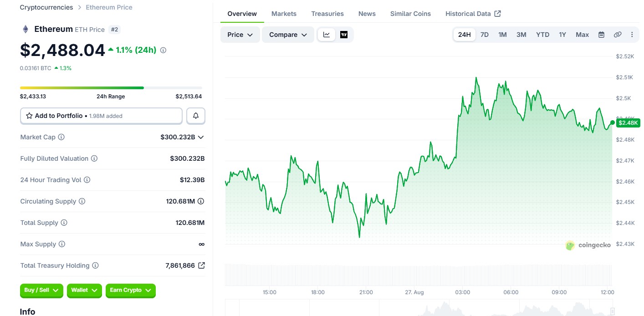Click the 120.681M Total Supply value
644x316 pixels.
click(190, 223)
